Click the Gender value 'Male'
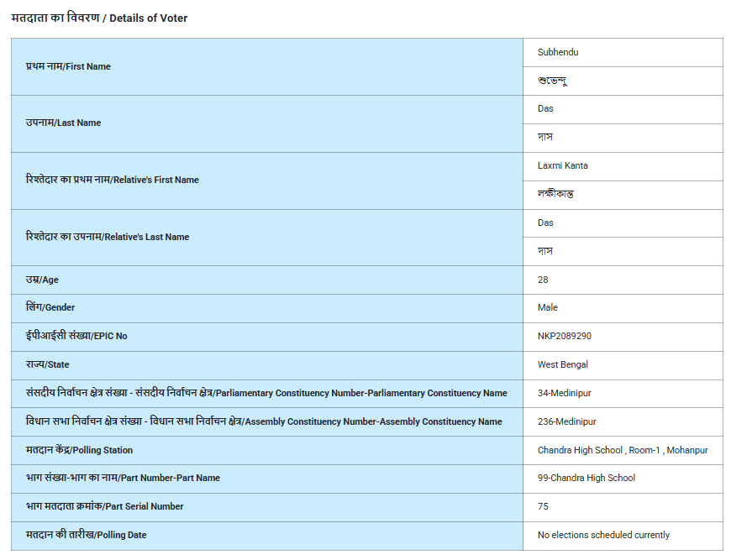 547,307
